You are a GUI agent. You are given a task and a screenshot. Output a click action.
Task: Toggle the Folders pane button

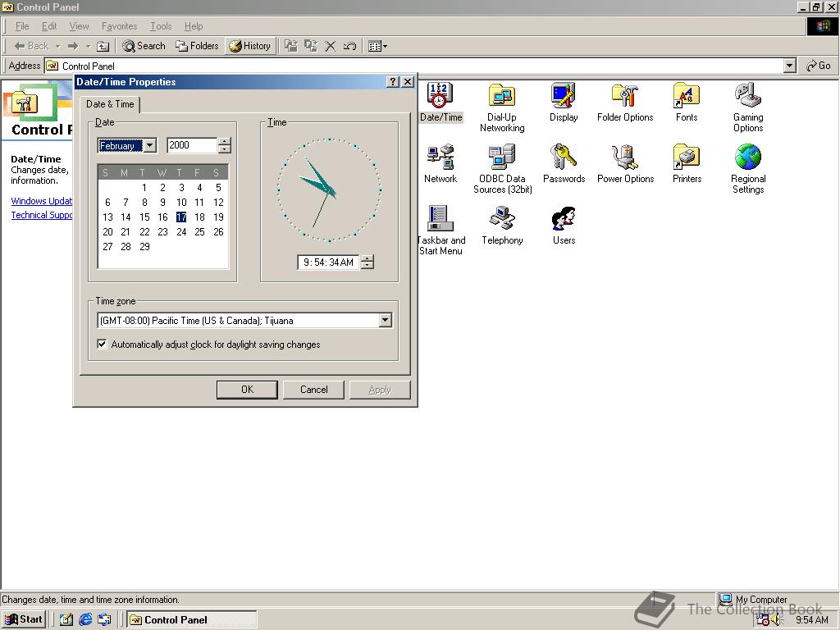pos(197,46)
